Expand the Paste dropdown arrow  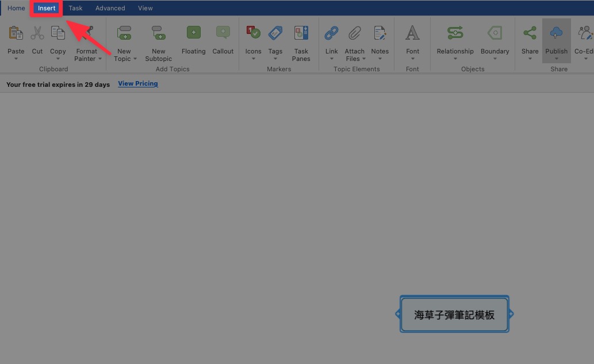[16, 59]
